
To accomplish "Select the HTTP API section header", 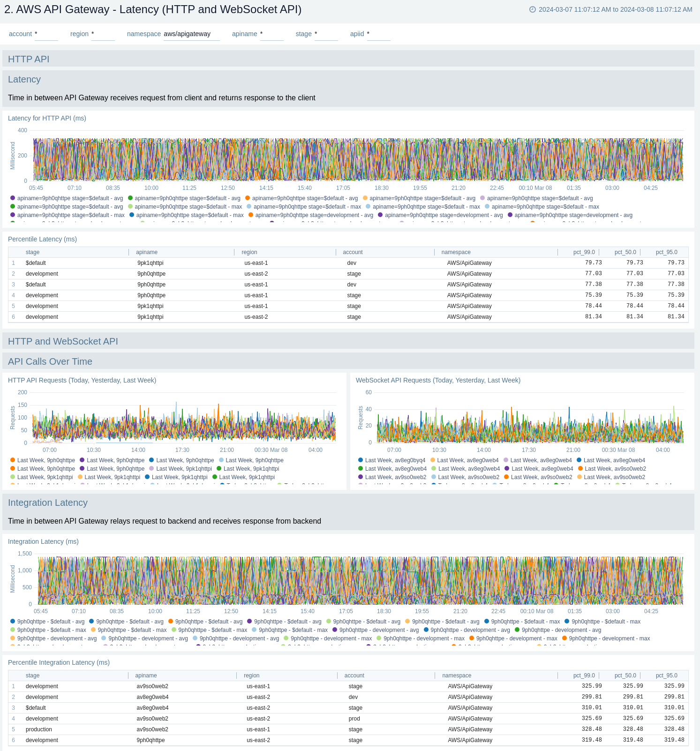I will pyautogui.click(x=29, y=59).
